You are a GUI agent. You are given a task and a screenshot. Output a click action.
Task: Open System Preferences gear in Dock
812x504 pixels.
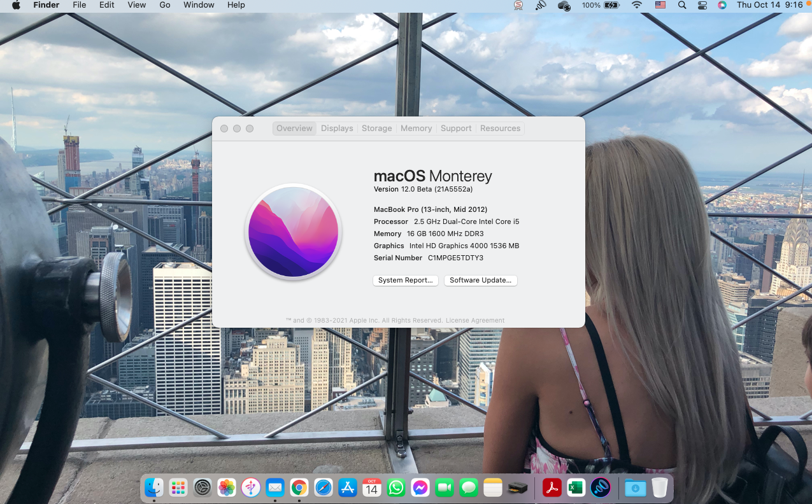pyautogui.click(x=203, y=488)
